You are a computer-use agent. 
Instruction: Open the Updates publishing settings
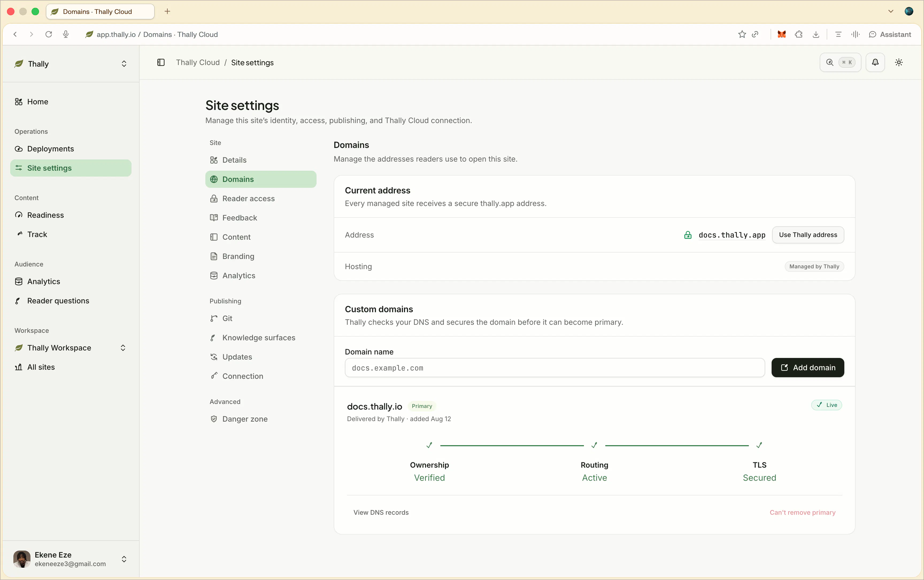point(261,357)
